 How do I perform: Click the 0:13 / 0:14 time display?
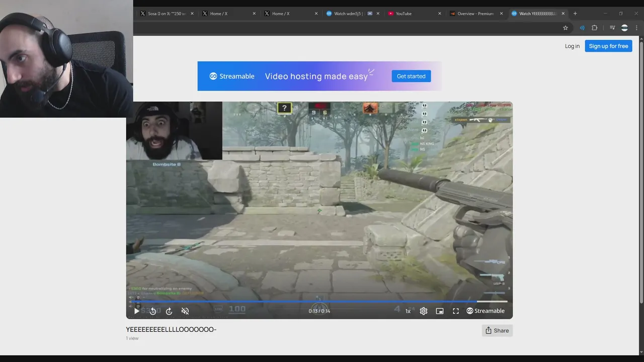319,311
